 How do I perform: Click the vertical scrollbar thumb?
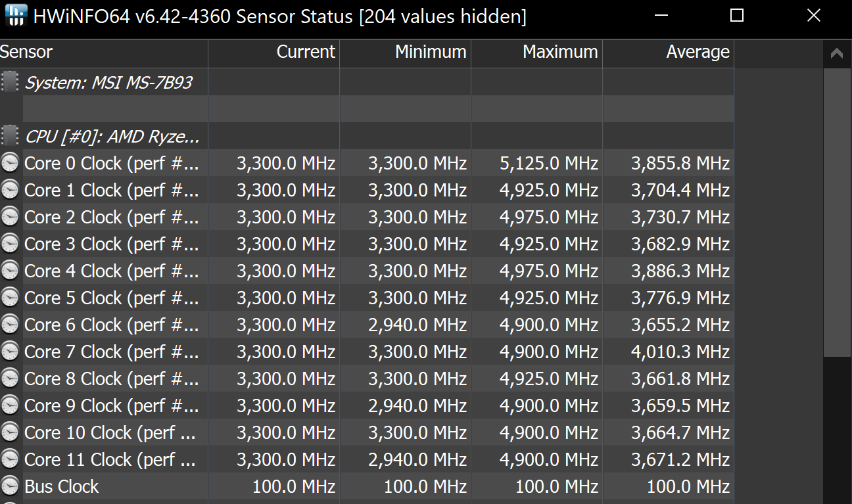tap(837, 212)
